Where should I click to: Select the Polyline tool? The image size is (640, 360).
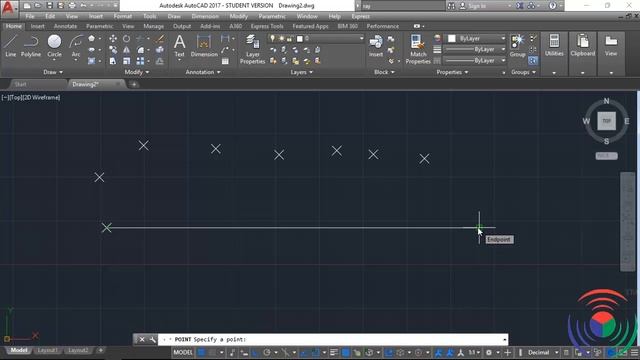pyautogui.click(x=31, y=45)
